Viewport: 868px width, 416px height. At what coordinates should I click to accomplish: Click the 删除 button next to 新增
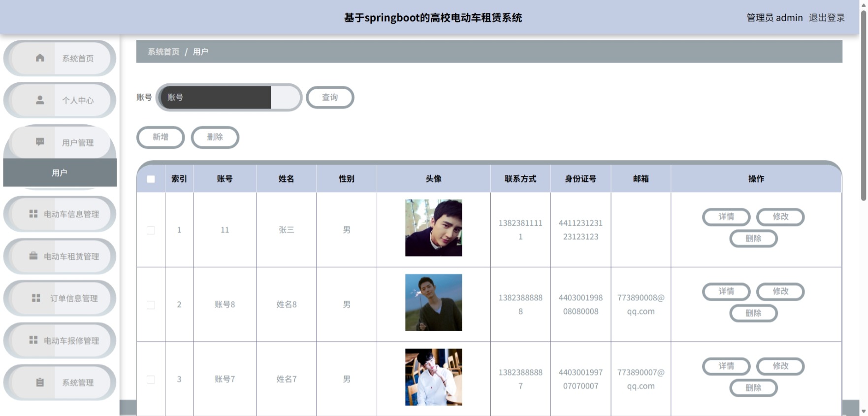(215, 137)
